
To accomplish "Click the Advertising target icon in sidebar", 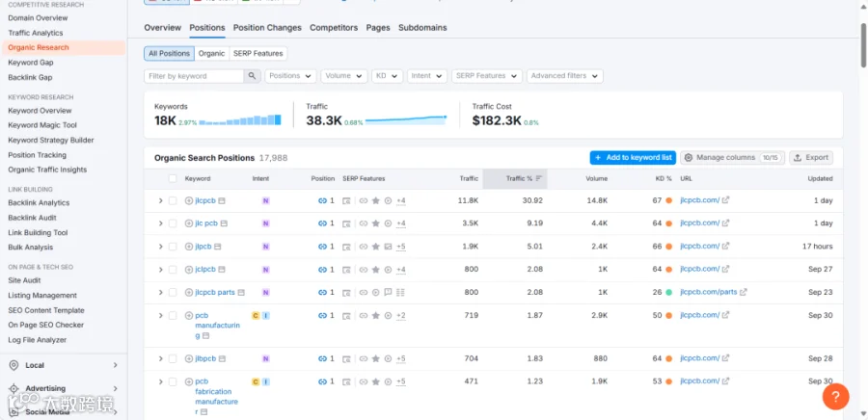I will pyautogui.click(x=14, y=388).
